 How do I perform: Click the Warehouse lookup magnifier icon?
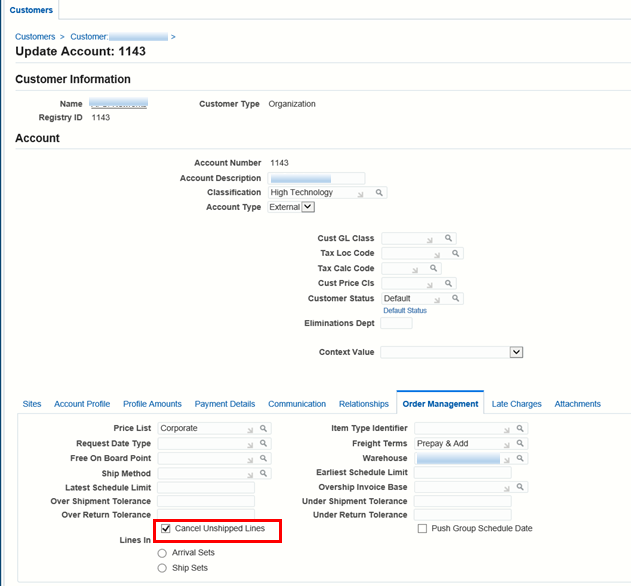pyautogui.click(x=520, y=458)
